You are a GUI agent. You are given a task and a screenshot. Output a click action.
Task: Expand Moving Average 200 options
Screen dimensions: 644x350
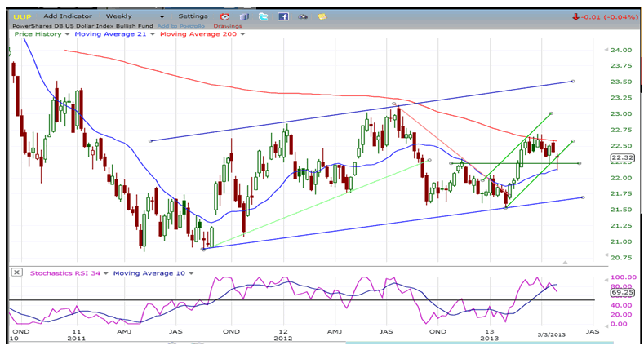coord(242,34)
